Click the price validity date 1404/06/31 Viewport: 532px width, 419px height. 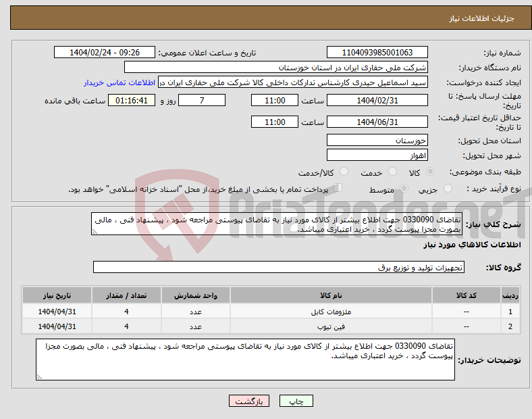pyautogui.click(x=377, y=122)
